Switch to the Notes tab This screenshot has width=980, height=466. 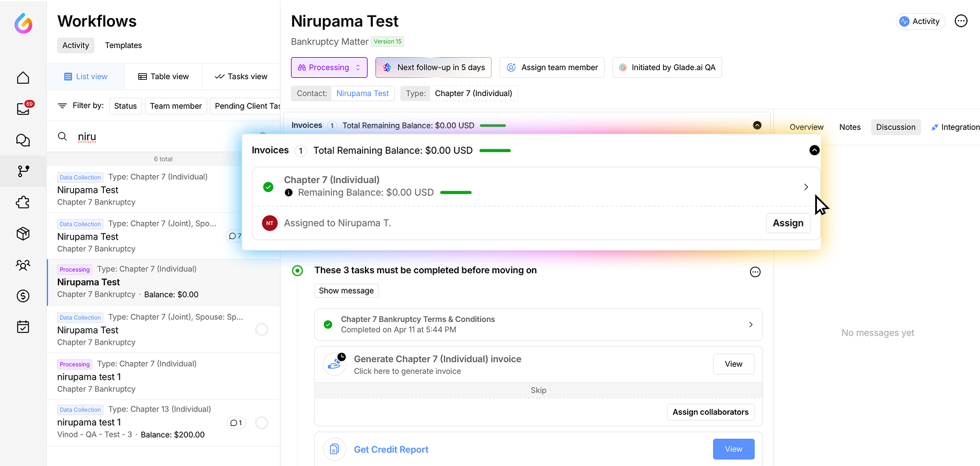pos(849,127)
